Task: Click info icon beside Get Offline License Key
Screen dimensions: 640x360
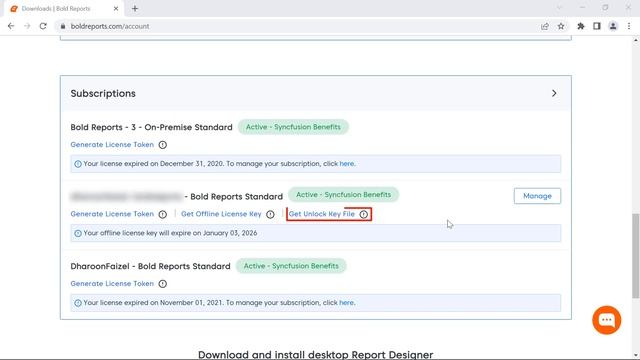Action: pos(270,214)
